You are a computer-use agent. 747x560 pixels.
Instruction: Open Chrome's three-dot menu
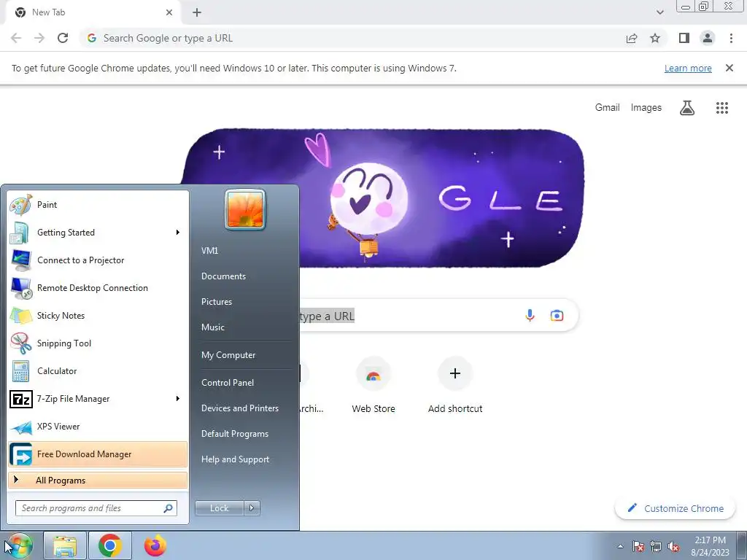pos(731,38)
